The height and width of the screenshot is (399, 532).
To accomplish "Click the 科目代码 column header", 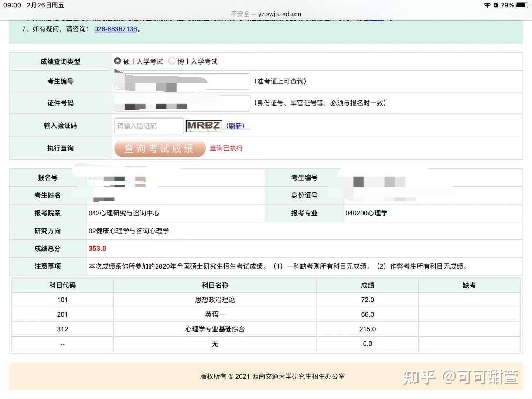I will point(62,285).
